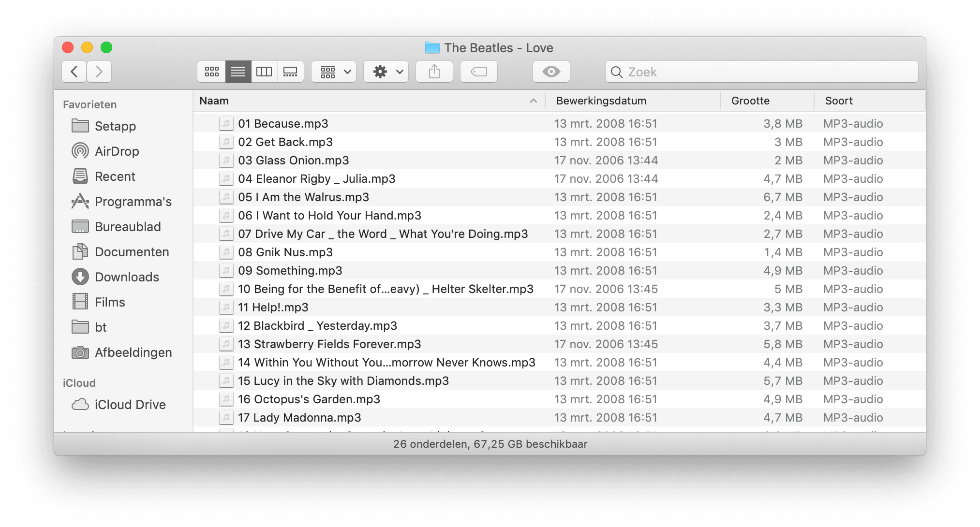Viewport: 980px width, 527px height.
Task: Select 12 Blackbird _ Yesterday.mp3
Action: [559, 326]
